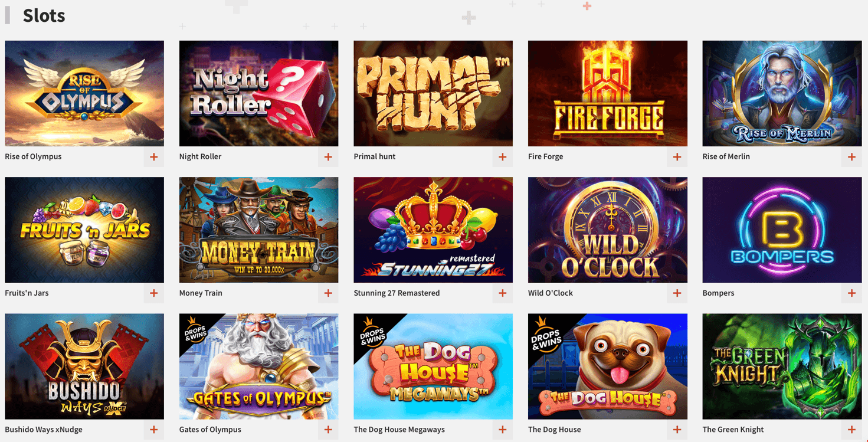
Task: Click the plus icon next to Rise of Merlin
Action: 851,157
